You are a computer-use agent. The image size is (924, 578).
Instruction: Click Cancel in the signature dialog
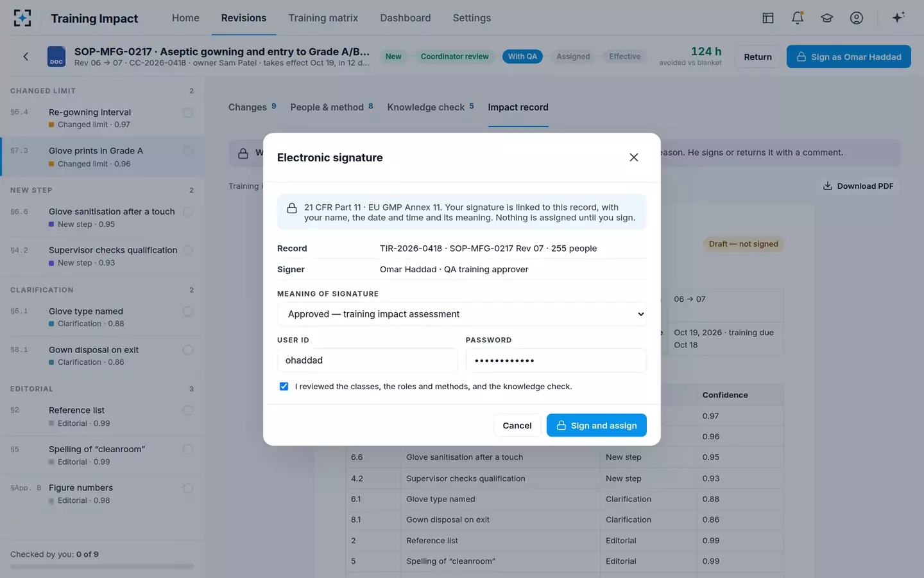click(x=517, y=425)
